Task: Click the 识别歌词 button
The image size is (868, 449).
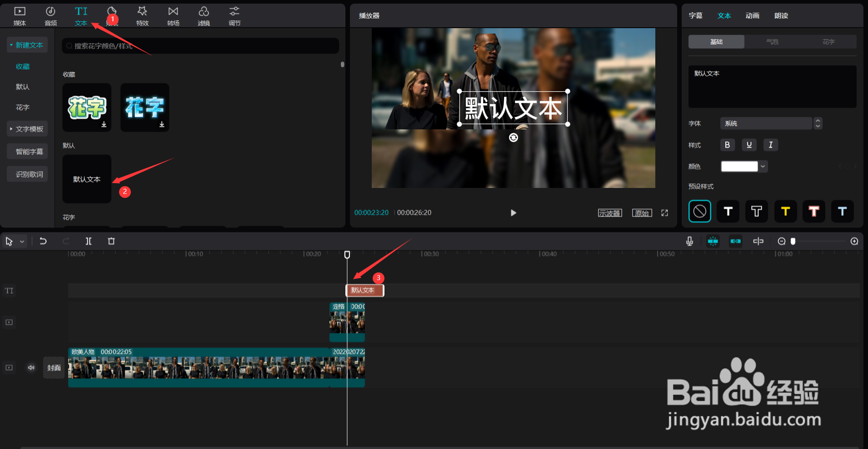Action: click(x=27, y=174)
